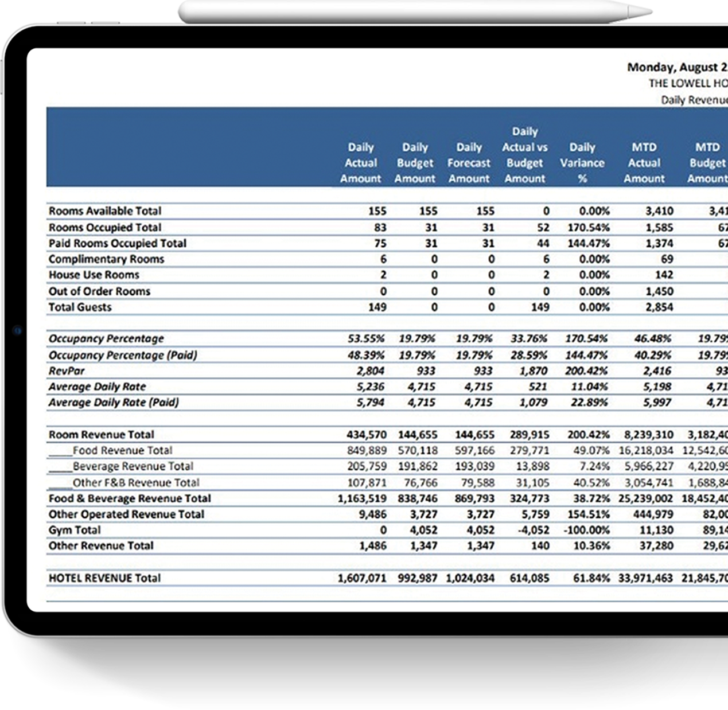Click the Rooms Available Total row label
Screen dimensions: 728x710
click(105, 211)
